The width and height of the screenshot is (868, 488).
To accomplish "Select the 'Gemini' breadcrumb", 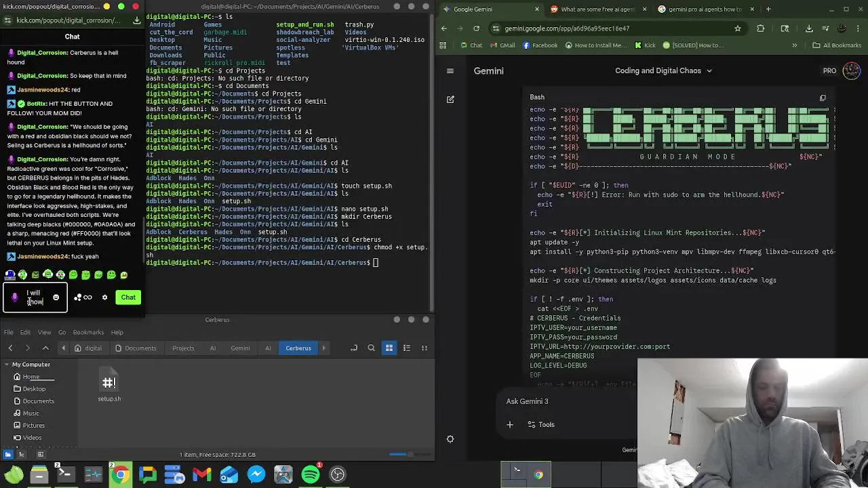I will [x=240, y=348].
